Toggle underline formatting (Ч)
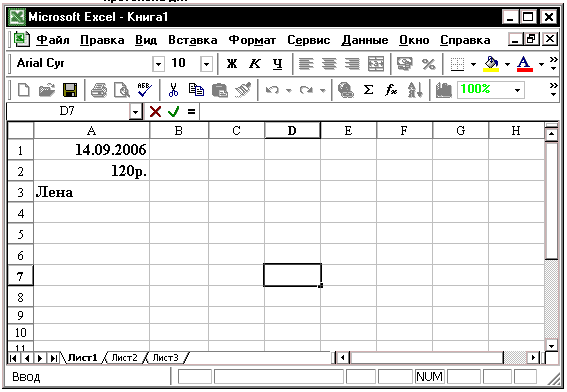The image size is (567, 392). coord(277,64)
